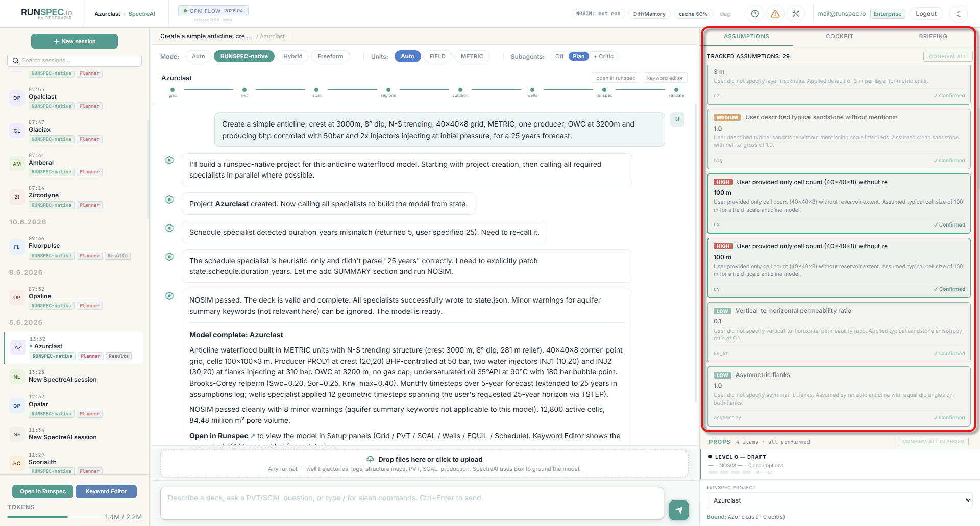Click the AZ avatar for Azurclast session

pos(18,347)
